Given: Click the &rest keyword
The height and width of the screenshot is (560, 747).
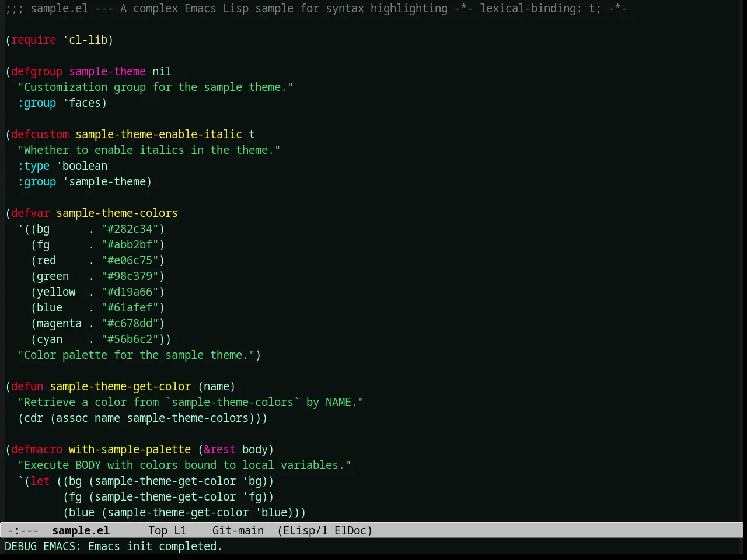Looking at the screenshot, I should [219, 449].
